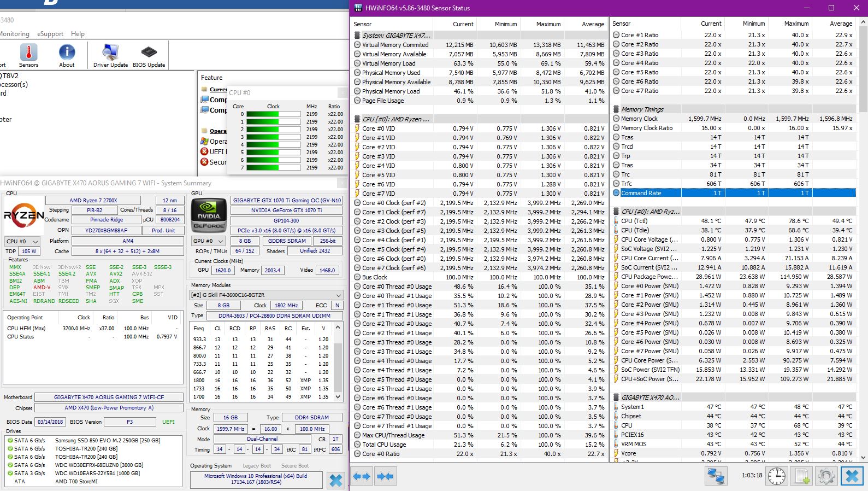Reset the elapsed time clock icon
The width and height of the screenshot is (868, 491).
(776, 476)
